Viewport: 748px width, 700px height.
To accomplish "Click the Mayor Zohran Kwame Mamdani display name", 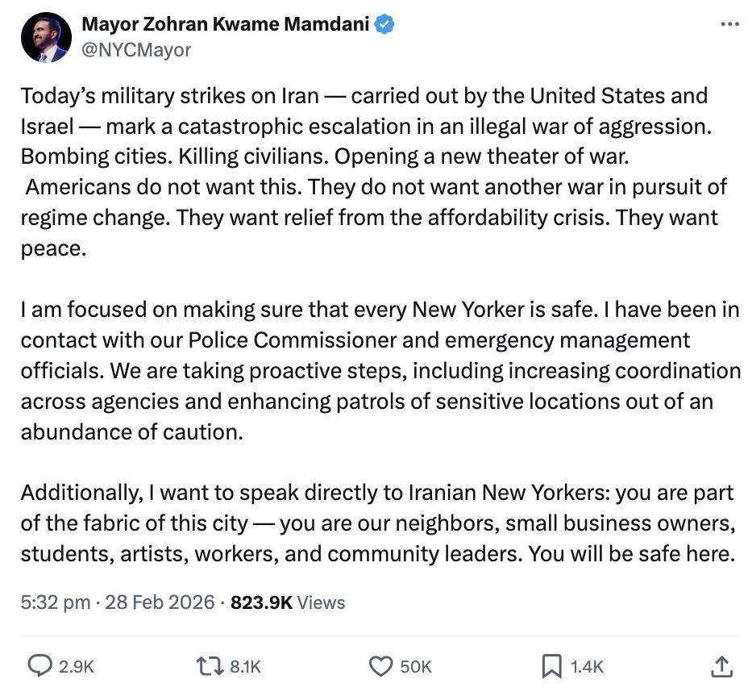I will 225,25.
